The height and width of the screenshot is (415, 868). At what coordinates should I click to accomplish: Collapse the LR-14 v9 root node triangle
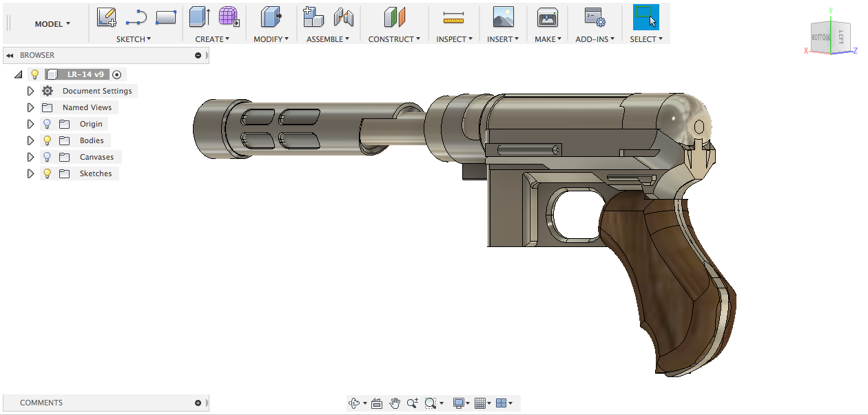18,74
